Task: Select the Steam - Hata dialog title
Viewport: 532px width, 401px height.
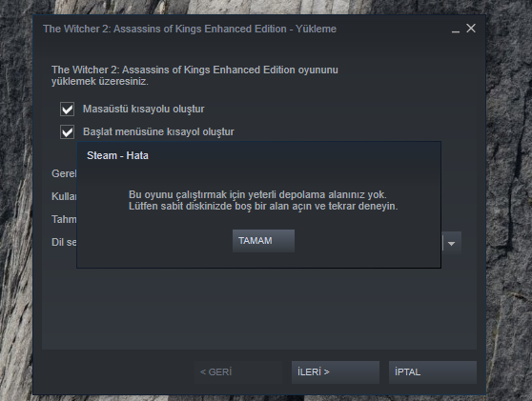Action: [117, 155]
